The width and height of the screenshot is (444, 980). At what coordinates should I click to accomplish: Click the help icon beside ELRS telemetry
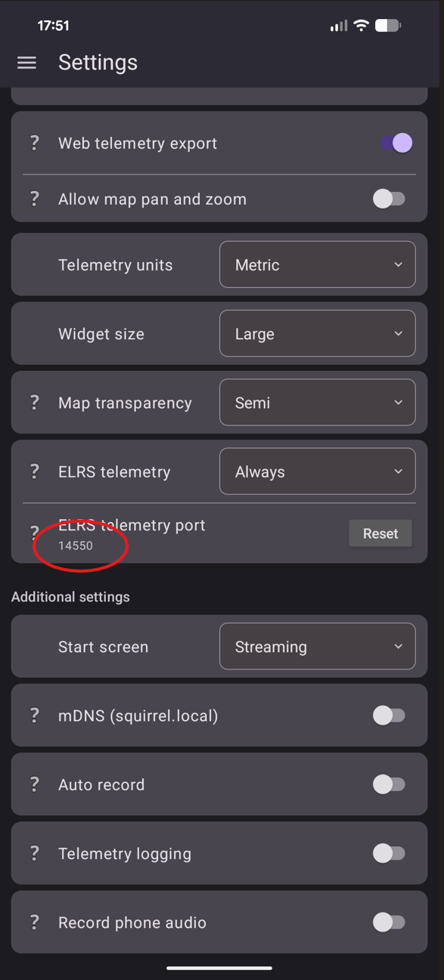click(x=34, y=471)
